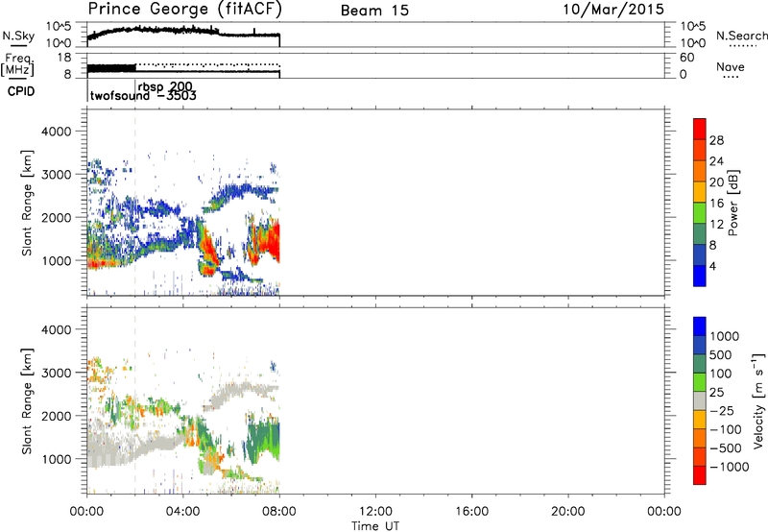Click the '4' power scale value
Screen dimensions: 768x532
(712, 266)
